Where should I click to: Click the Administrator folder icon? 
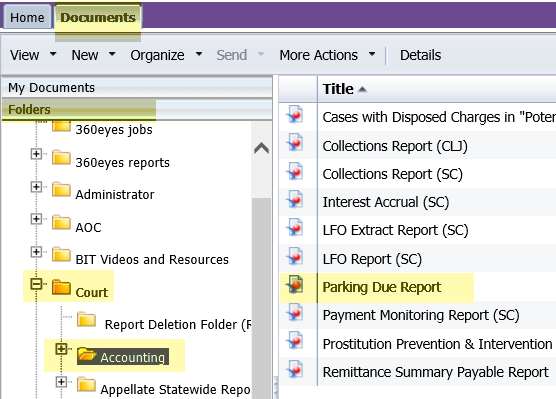(x=61, y=189)
